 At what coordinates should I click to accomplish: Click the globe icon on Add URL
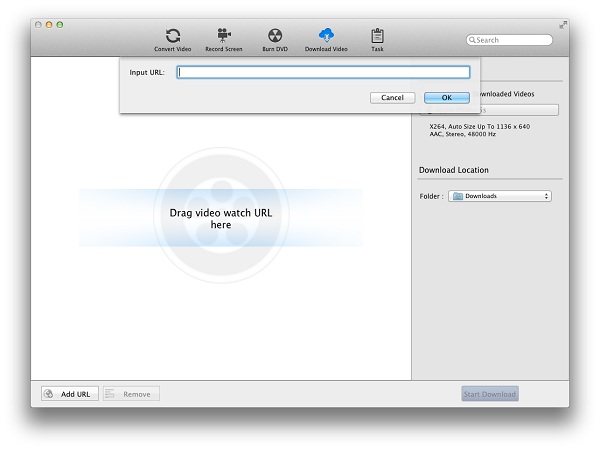[49, 394]
